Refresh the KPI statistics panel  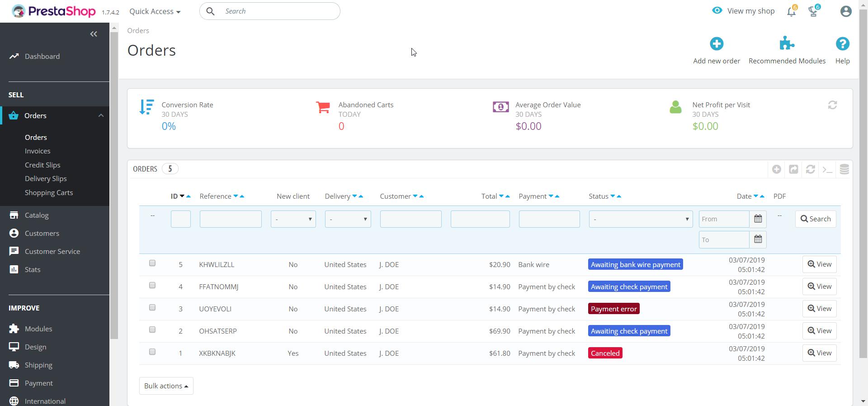pyautogui.click(x=832, y=105)
